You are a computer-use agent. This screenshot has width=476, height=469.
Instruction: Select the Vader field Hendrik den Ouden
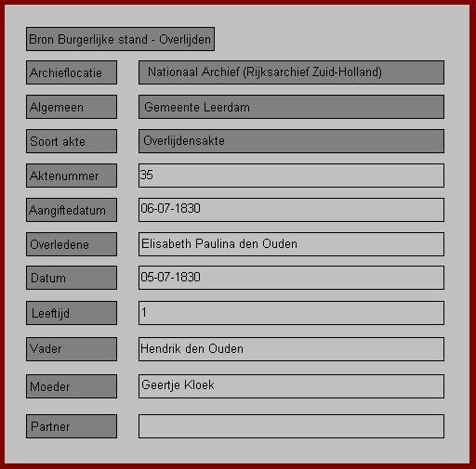[291, 349]
